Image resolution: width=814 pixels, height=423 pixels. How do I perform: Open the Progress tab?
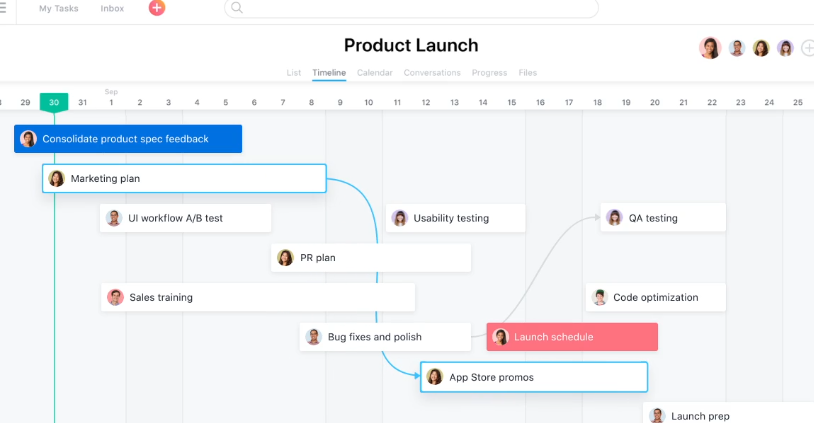[x=489, y=73]
